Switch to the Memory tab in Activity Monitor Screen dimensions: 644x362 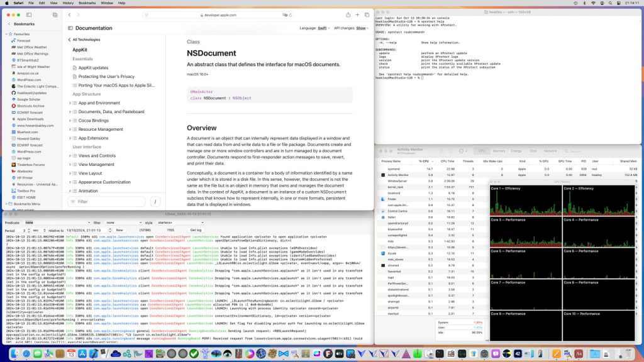(x=499, y=151)
